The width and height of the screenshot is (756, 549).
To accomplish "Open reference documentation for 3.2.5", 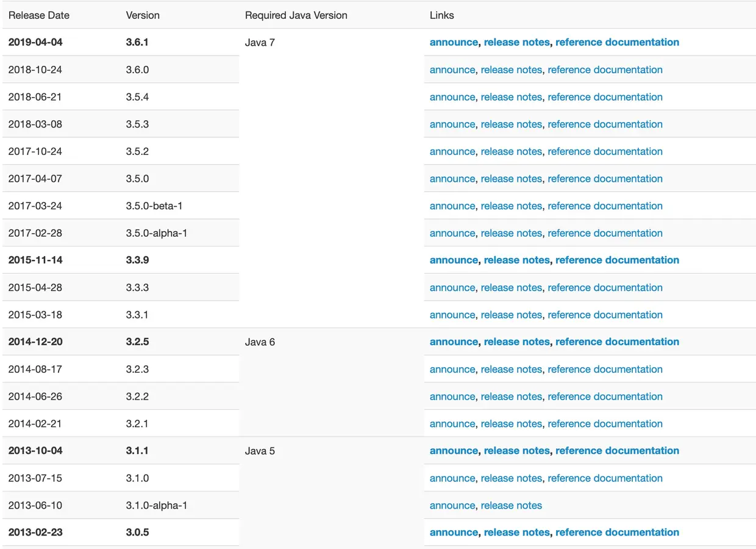I will pos(618,342).
